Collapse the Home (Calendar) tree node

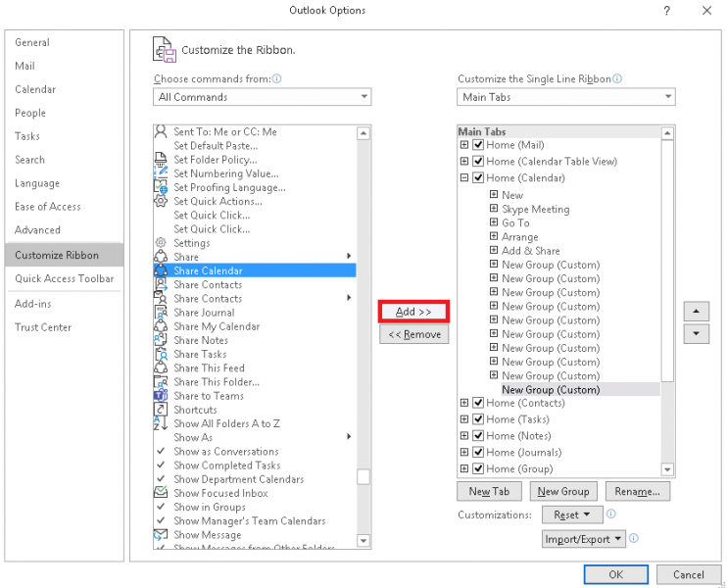coord(464,177)
